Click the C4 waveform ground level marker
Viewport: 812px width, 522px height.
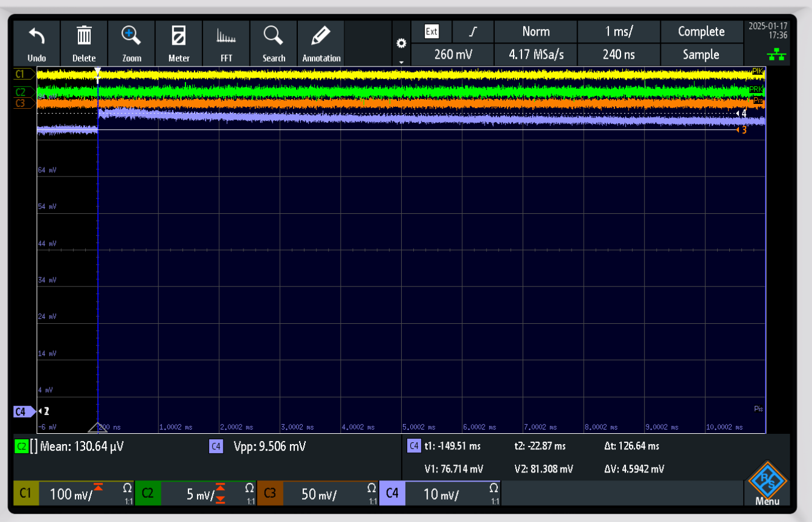24,411
